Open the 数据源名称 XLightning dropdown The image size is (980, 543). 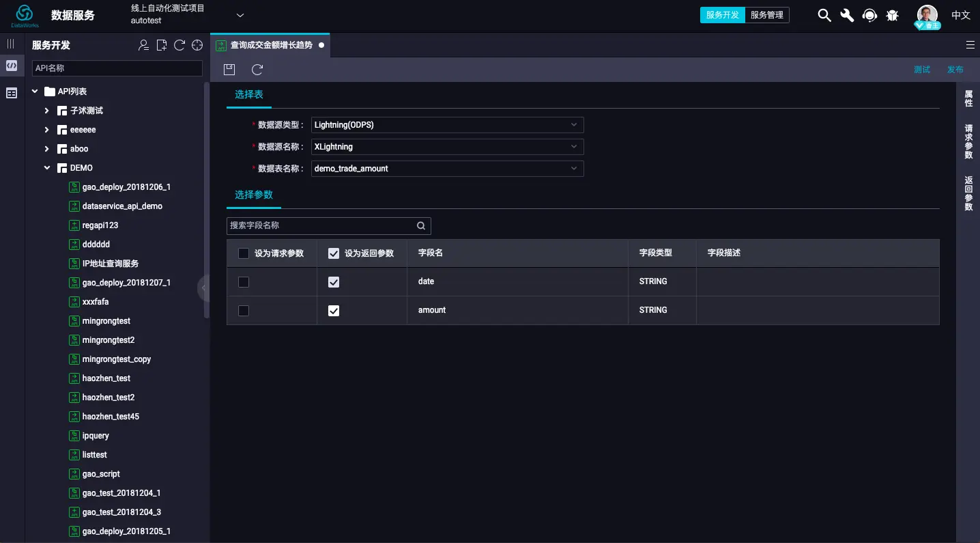[x=448, y=147]
